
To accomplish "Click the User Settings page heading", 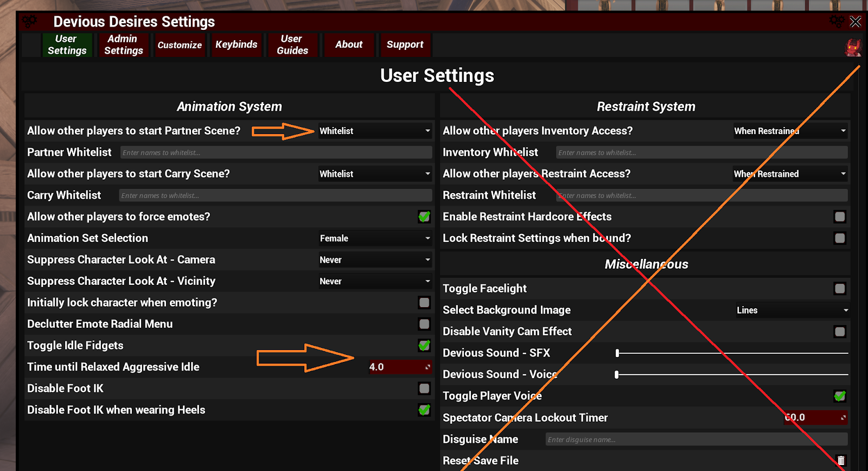I will click(437, 75).
